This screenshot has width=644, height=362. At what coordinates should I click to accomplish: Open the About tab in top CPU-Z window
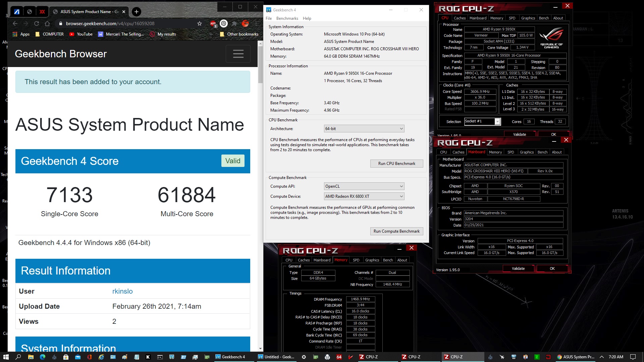point(558,18)
